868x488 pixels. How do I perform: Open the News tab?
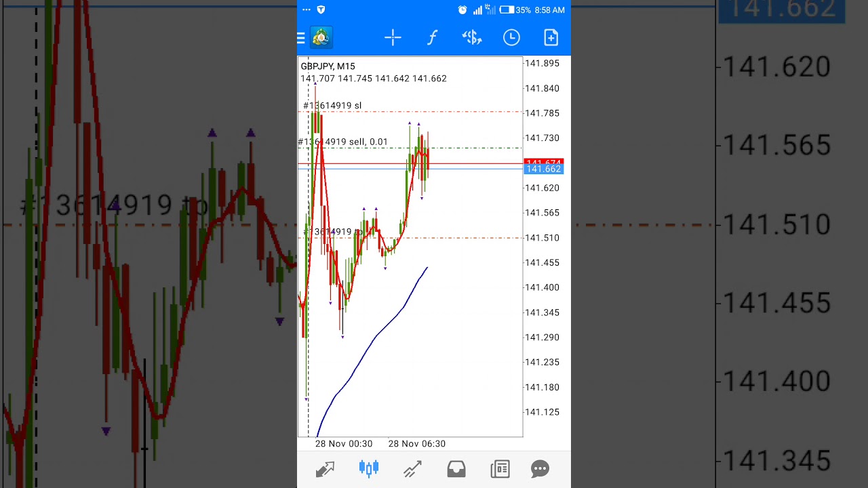(x=500, y=469)
